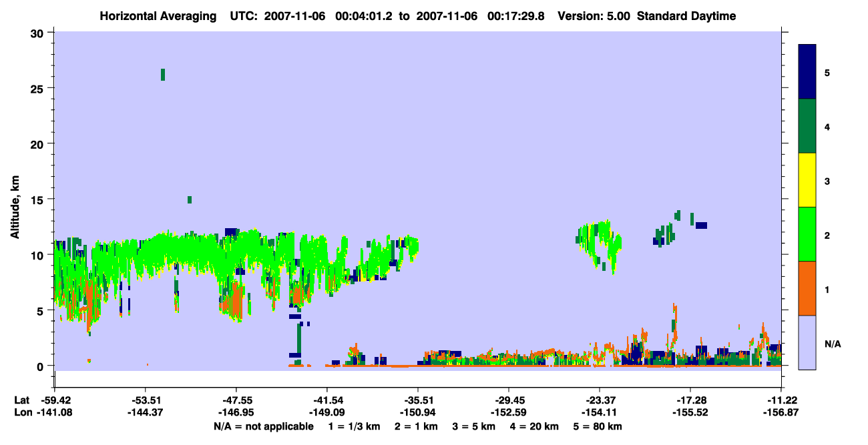Click legend entry '2 = 1 km'
868x445 pixels.
point(416,426)
